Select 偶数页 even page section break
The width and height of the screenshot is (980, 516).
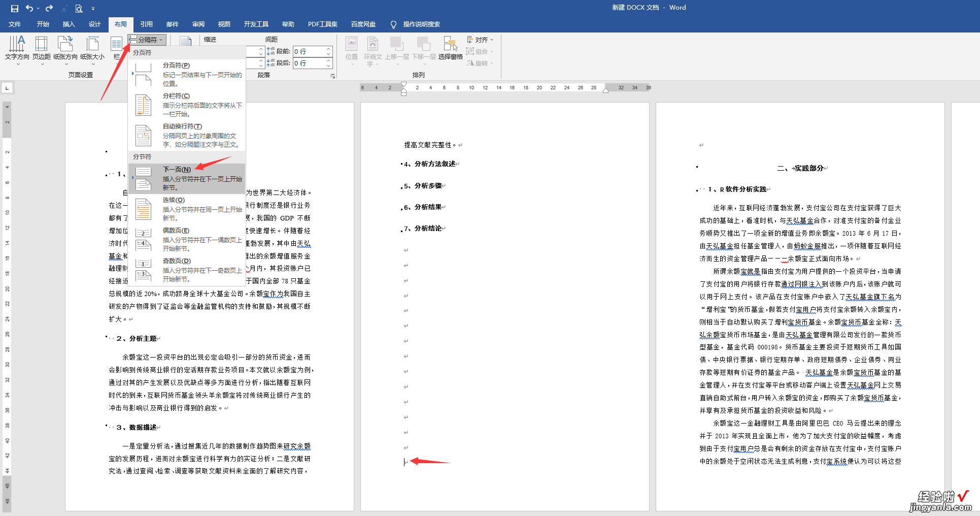(187, 239)
